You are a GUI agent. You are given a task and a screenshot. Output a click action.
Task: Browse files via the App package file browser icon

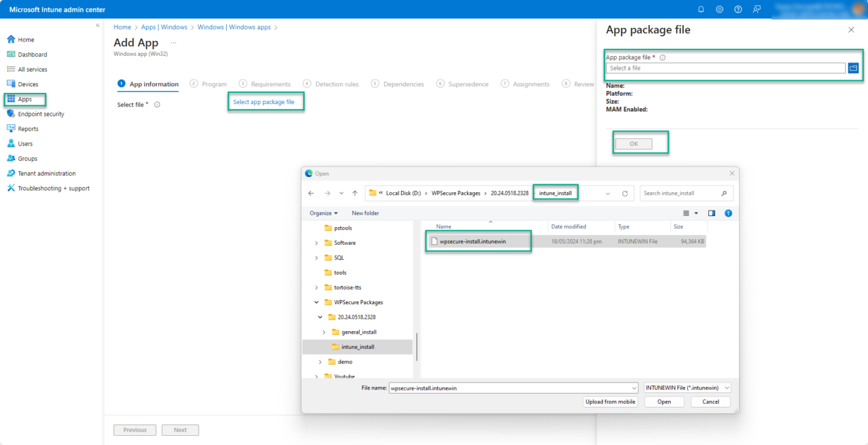pyautogui.click(x=854, y=68)
